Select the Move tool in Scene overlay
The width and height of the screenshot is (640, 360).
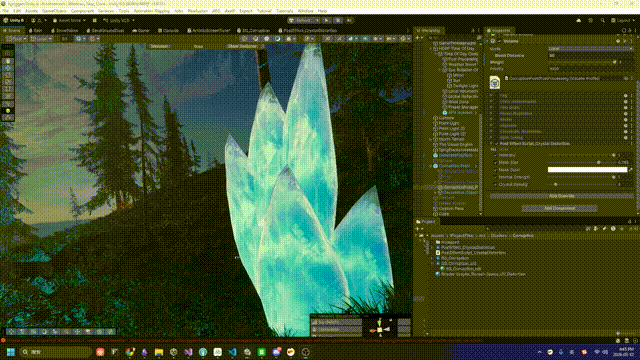[x=8, y=68]
